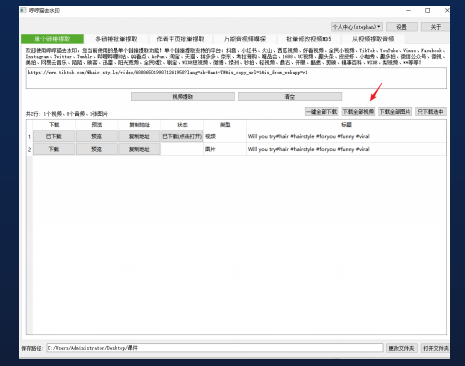Click the save path field at bottom
The width and height of the screenshot is (465, 366).
coord(215,348)
